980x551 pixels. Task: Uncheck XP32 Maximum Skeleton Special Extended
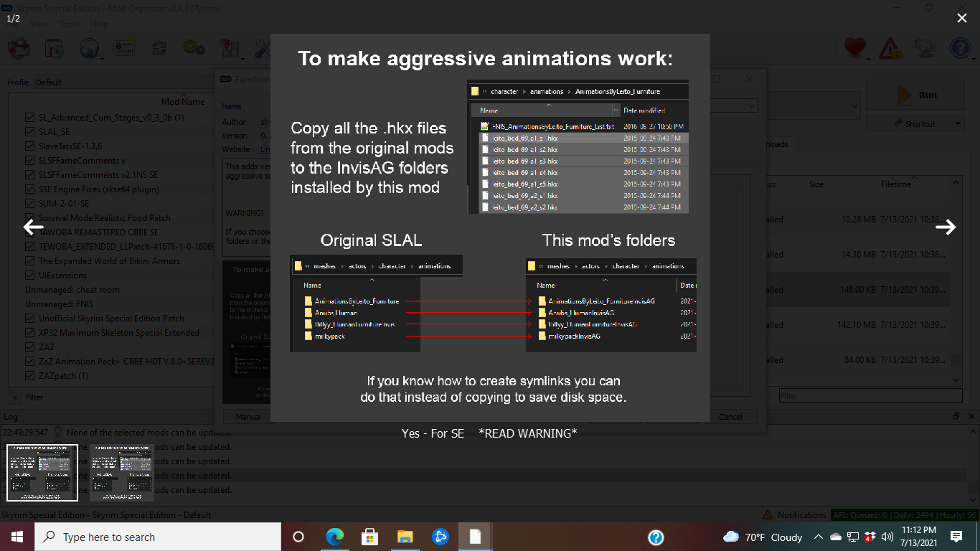(29, 333)
